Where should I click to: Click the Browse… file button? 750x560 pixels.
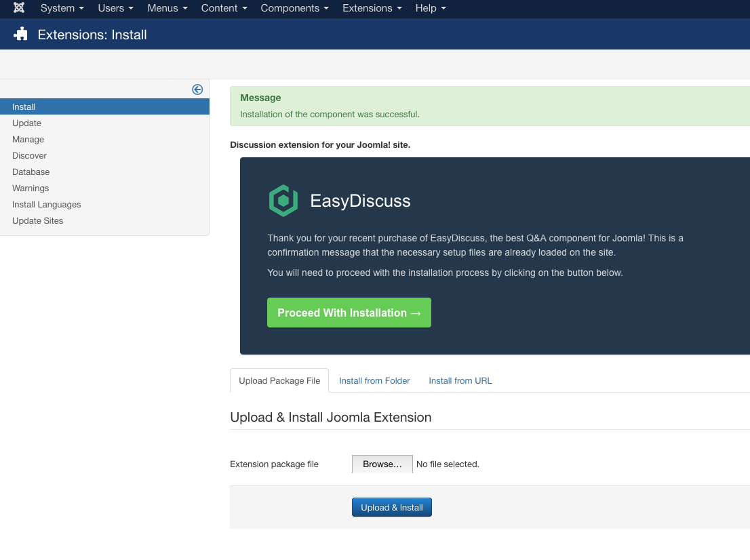[382, 464]
